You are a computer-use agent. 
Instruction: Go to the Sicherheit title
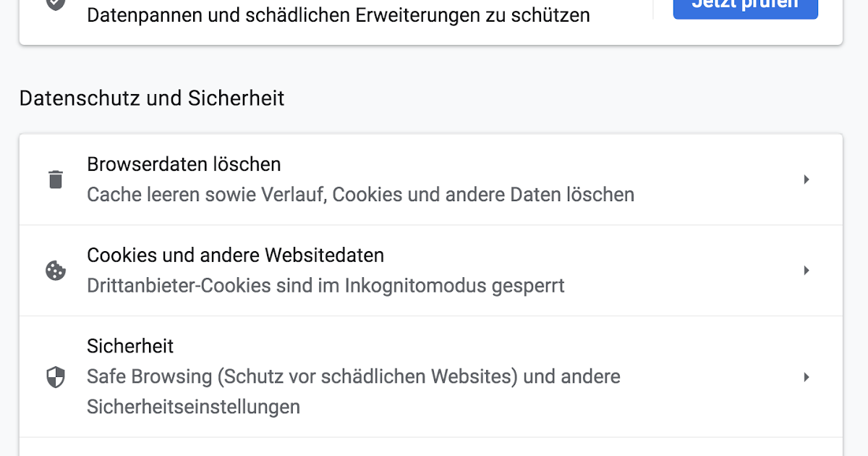pos(130,346)
